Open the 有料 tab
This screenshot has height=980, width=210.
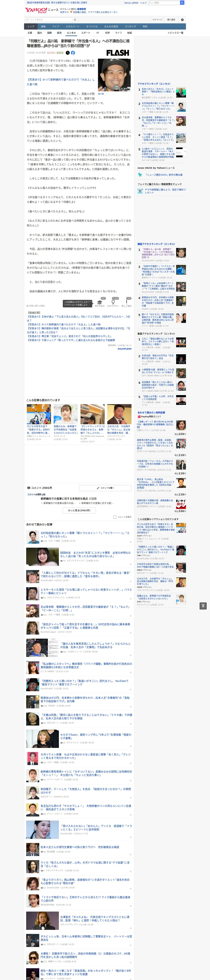pyautogui.click(x=145, y=27)
